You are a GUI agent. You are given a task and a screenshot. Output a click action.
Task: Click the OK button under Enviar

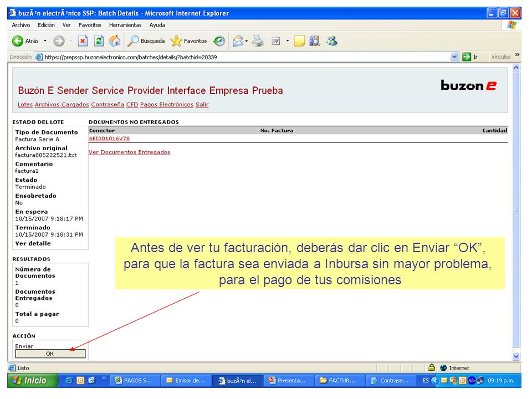coord(50,354)
